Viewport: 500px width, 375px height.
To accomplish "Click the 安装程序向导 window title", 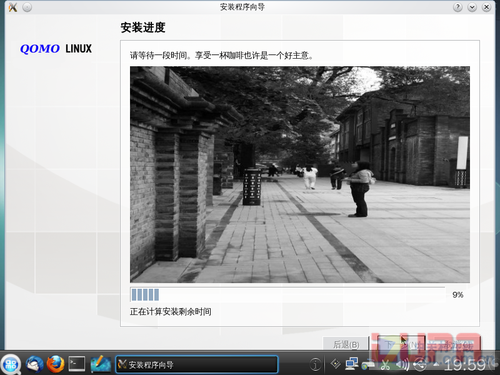I will [x=242, y=7].
